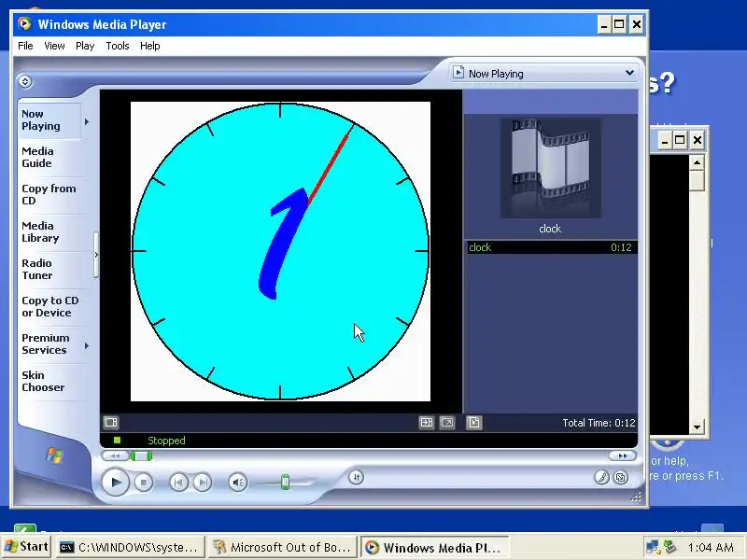
Task: Change player color with brush icon
Action: [601, 477]
